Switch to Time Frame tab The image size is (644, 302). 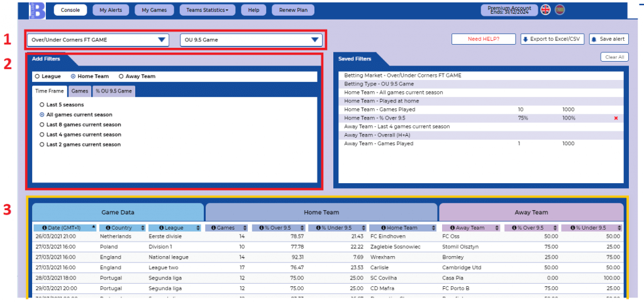(50, 91)
